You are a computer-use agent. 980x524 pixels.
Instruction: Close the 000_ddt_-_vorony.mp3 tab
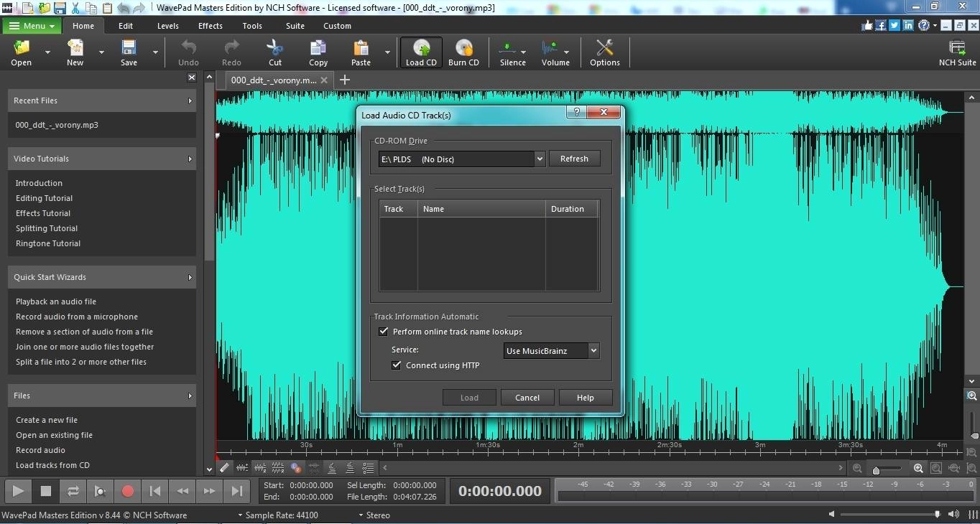(x=325, y=80)
